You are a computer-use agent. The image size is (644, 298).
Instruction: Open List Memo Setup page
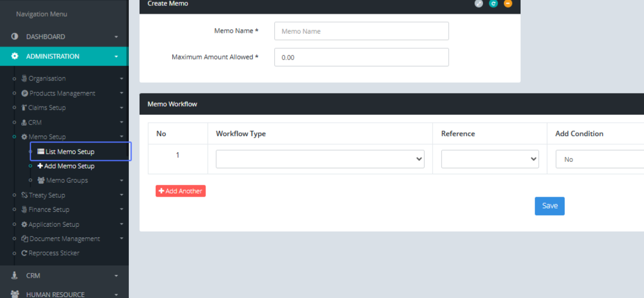[x=70, y=152]
